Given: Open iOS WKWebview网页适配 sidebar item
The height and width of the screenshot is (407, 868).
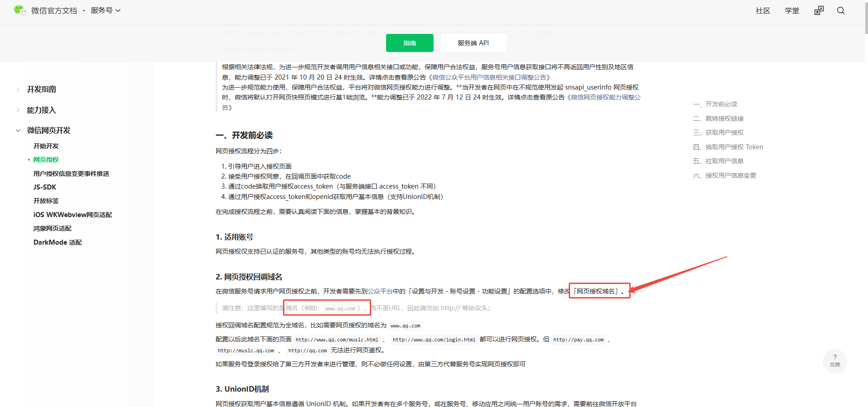Looking at the screenshot, I should tap(73, 215).
